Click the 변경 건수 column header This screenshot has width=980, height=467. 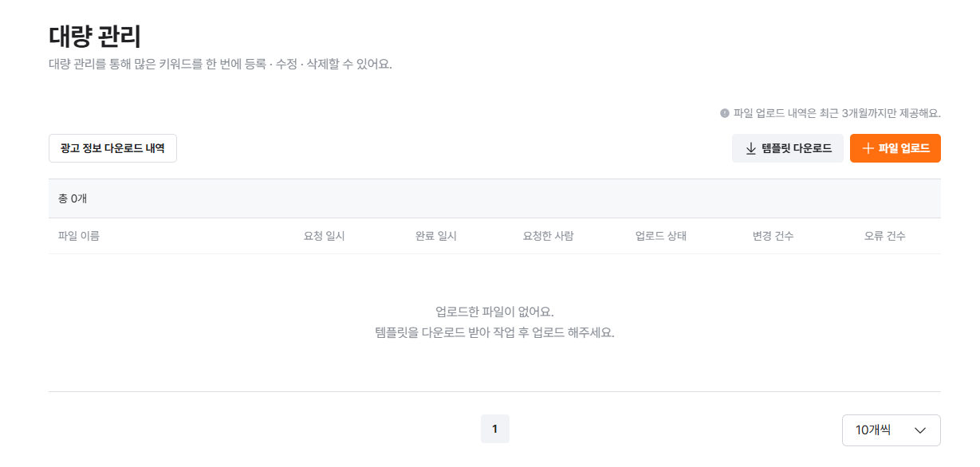773,236
